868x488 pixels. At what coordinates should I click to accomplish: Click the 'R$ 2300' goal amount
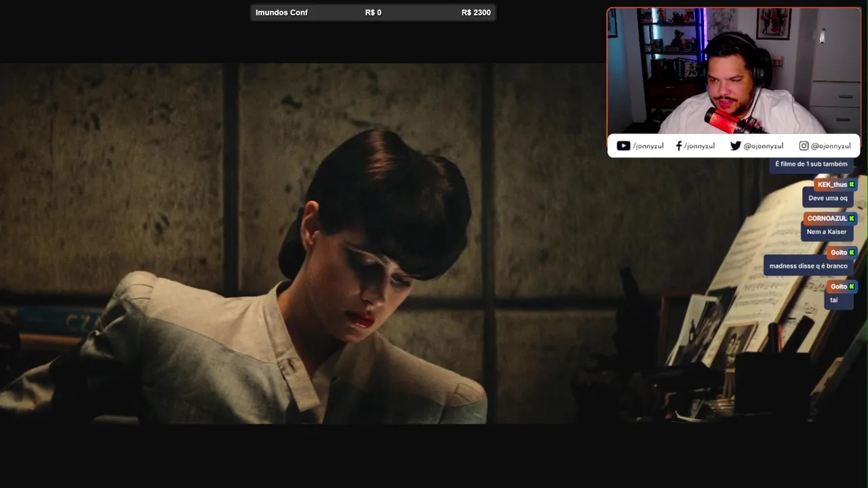476,12
